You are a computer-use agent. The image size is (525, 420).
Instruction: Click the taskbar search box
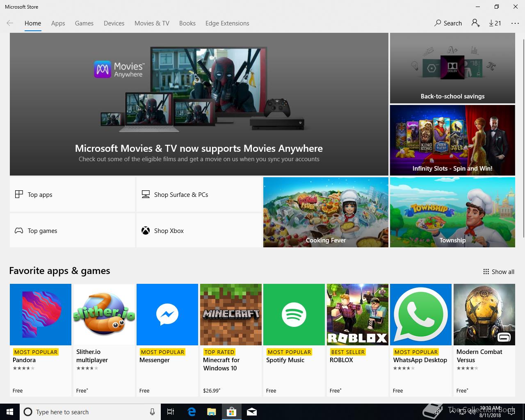(x=89, y=412)
